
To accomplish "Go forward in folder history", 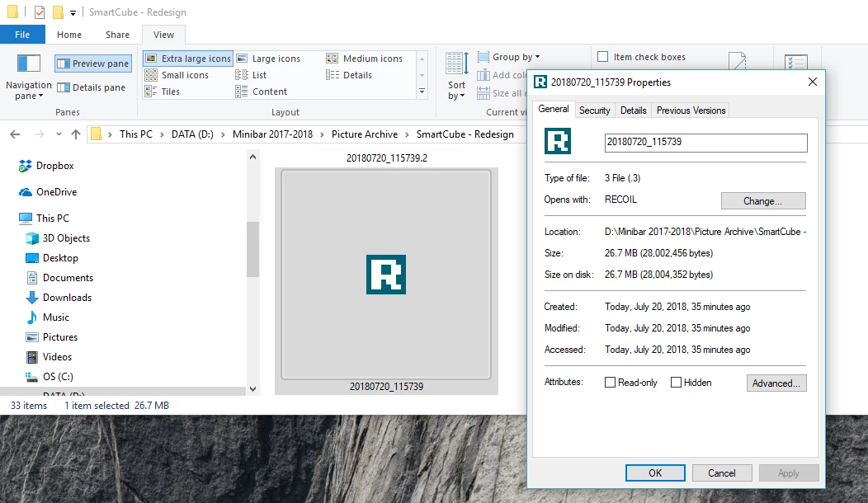I will 40,134.
